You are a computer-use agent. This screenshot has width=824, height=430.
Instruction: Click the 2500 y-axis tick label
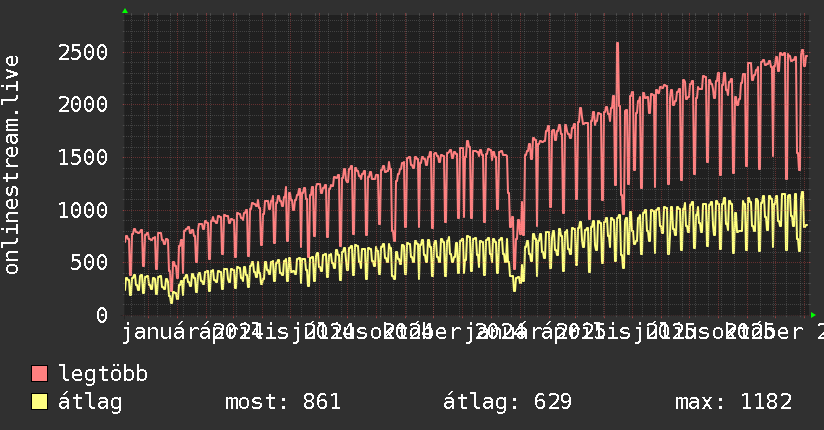click(x=83, y=52)
